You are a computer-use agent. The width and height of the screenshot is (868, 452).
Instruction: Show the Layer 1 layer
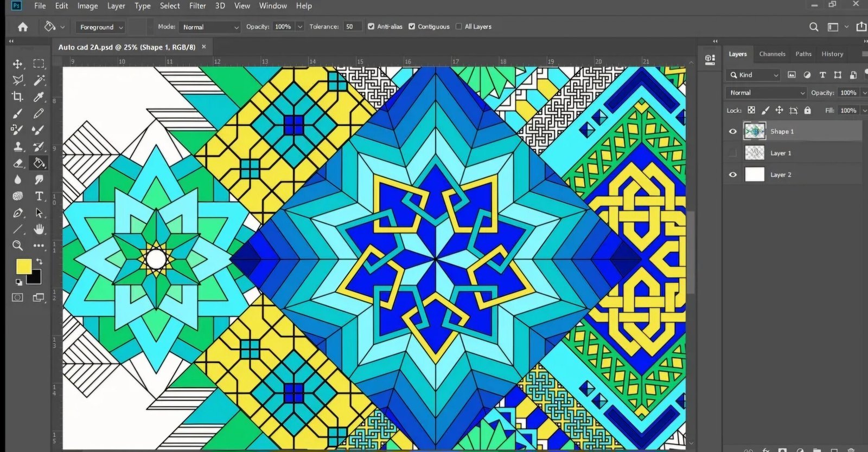tap(733, 153)
